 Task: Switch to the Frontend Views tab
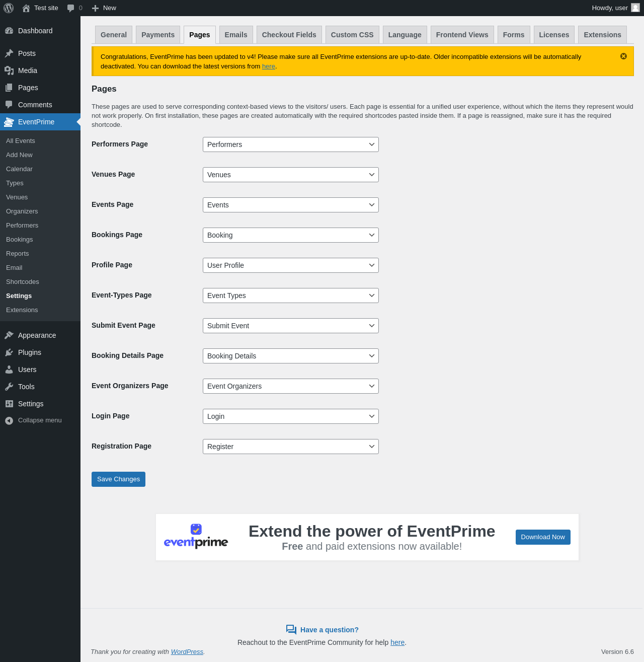462,35
